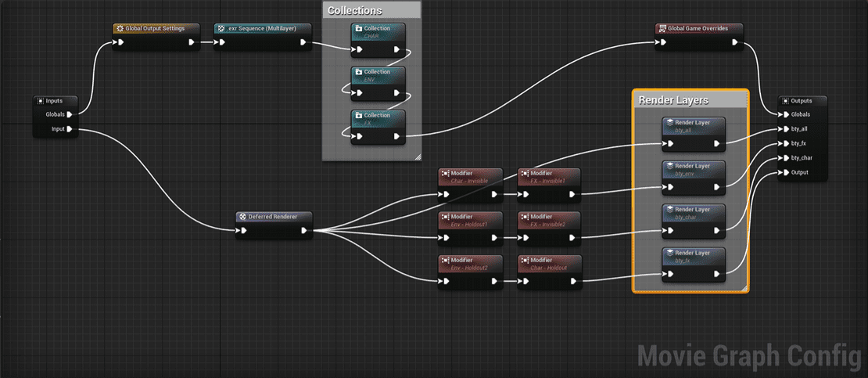Click the Modifier FX - Invisible1 node icon
Image resolution: width=868 pixels, height=378 pixels.
(x=525, y=174)
